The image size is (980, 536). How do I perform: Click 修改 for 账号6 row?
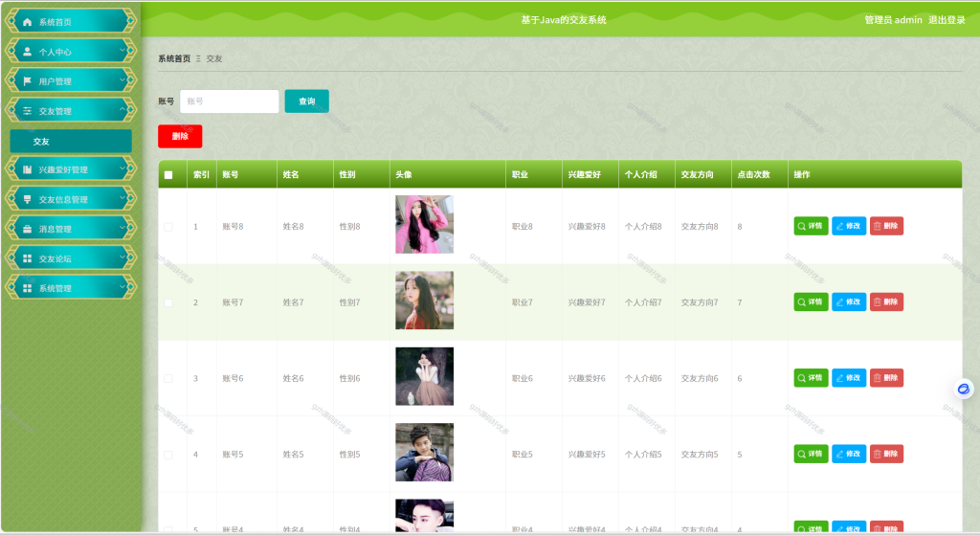[x=849, y=378]
